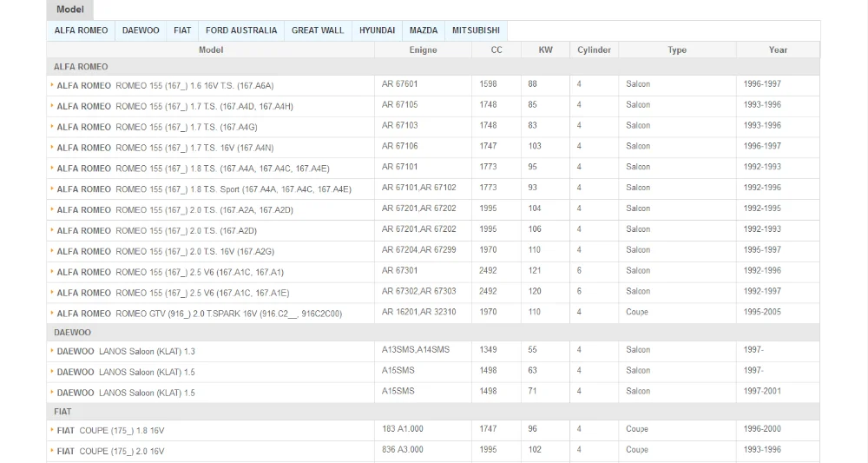
Task: Select the ALFA ROMEO brand tab
Action: tap(82, 30)
